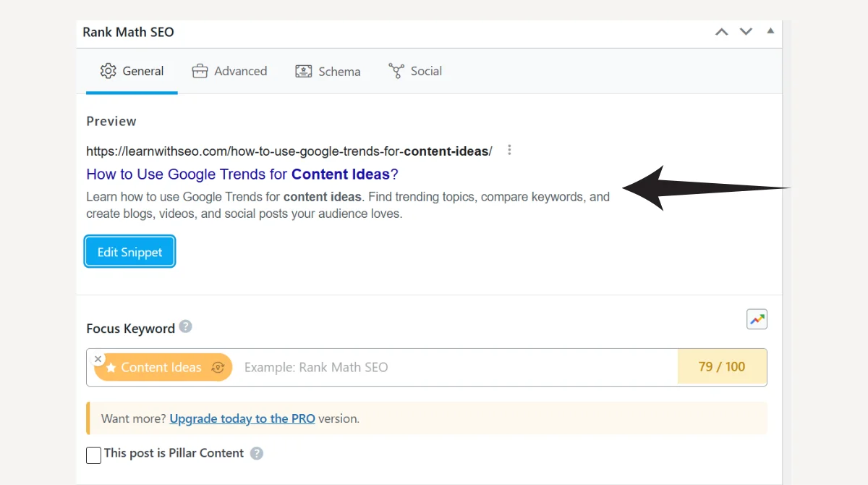Image resolution: width=868 pixels, height=485 pixels.
Task: Click the Edit Snippet button
Action: [129, 251]
